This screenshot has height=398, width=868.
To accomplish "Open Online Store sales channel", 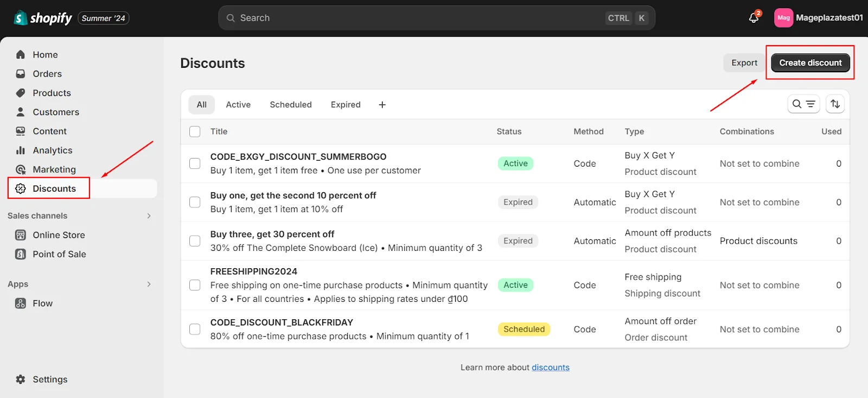I will tap(59, 235).
